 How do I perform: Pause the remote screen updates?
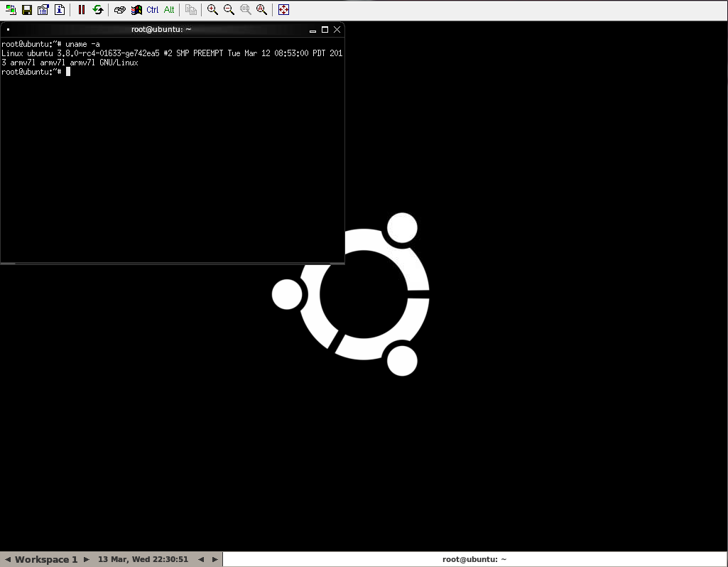coord(82,10)
